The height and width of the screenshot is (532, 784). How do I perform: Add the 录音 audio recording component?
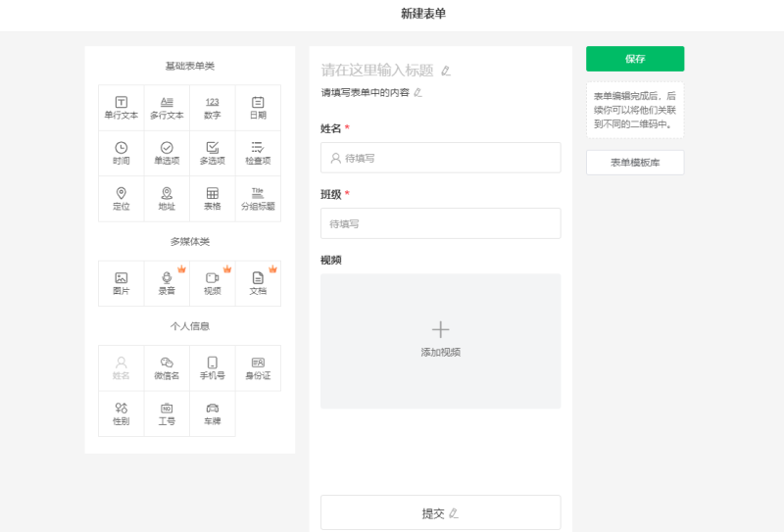167,283
